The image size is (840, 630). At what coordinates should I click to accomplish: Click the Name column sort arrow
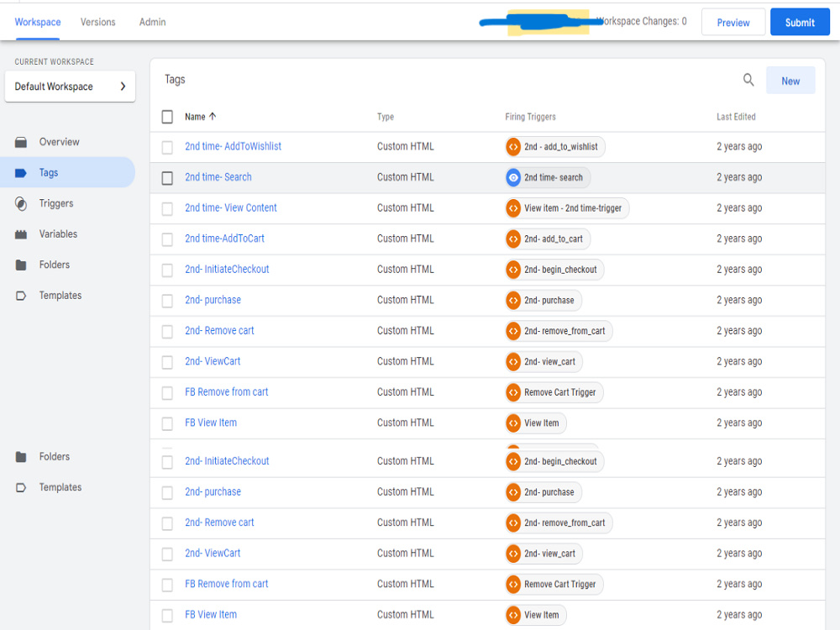213,116
